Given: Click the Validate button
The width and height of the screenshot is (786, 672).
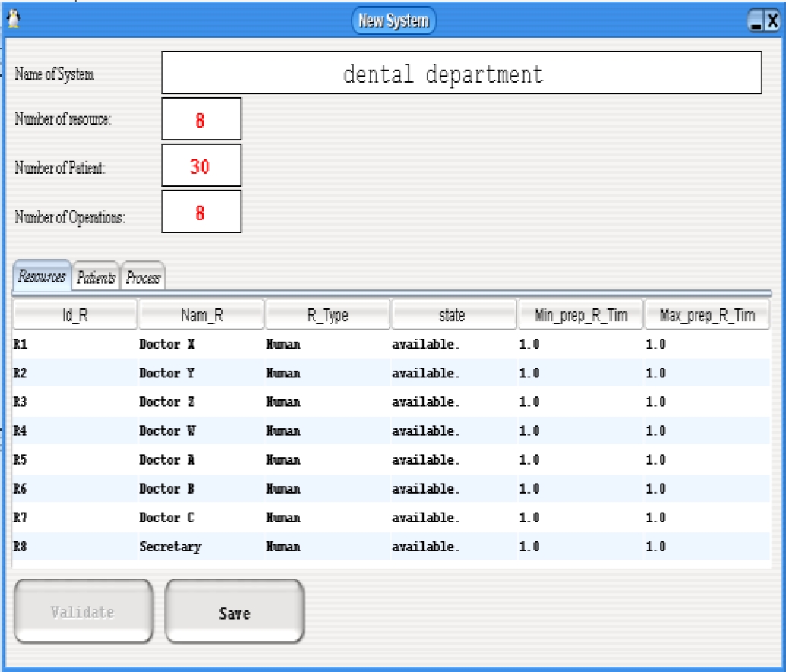Looking at the screenshot, I should (83, 612).
